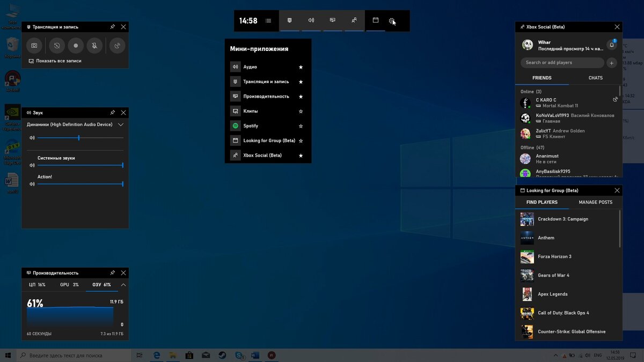Add a friend with the plus button
The height and width of the screenshot is (362, 644).
tap(611, 63)
